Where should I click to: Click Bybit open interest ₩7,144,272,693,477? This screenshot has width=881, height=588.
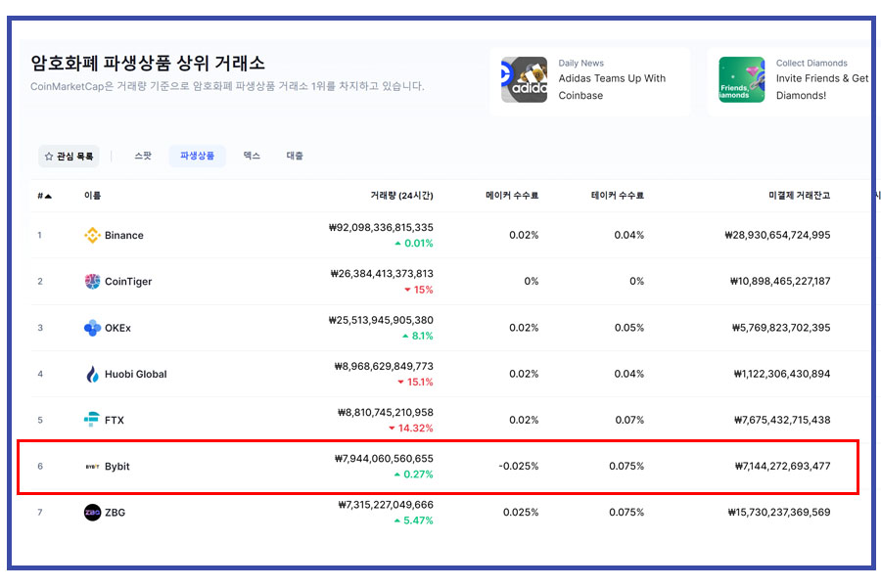(x=783, y=466)
